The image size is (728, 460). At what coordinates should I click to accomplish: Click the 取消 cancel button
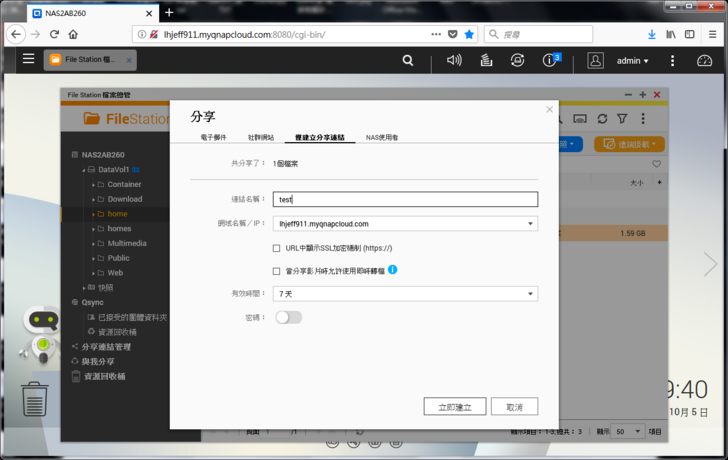[x=514, y=407]
